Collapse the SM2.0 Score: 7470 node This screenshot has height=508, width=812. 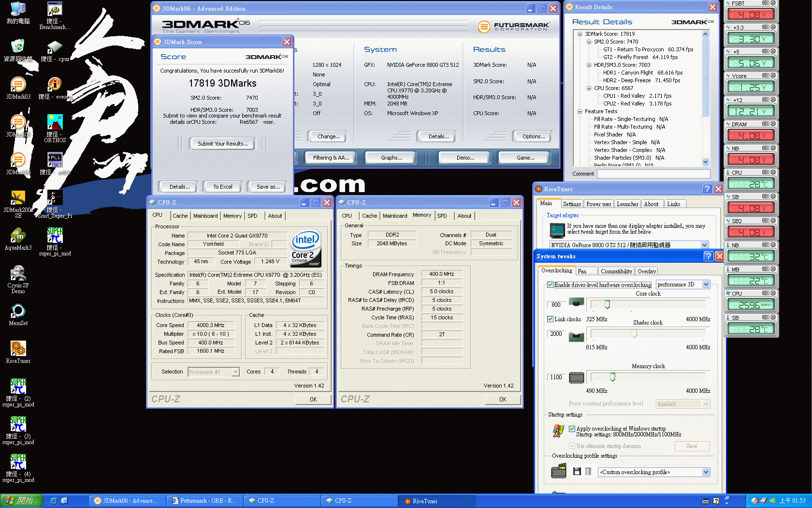coord(589,42)
